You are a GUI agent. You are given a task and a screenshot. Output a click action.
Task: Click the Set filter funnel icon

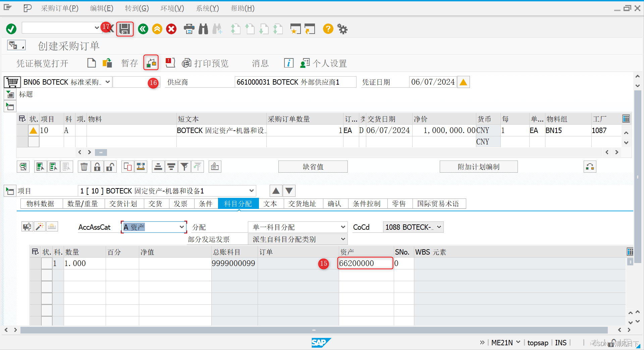(x=184, y=167)
